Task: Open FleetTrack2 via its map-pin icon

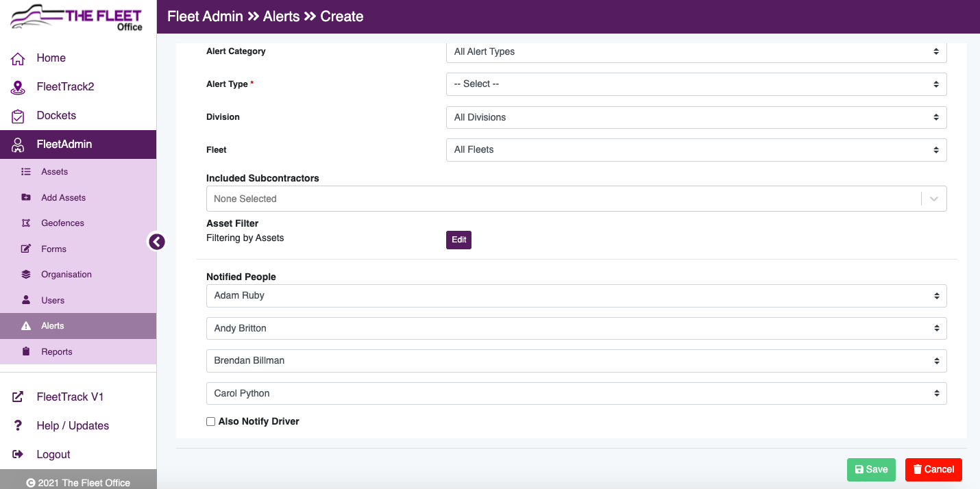Action: point(18,86)
